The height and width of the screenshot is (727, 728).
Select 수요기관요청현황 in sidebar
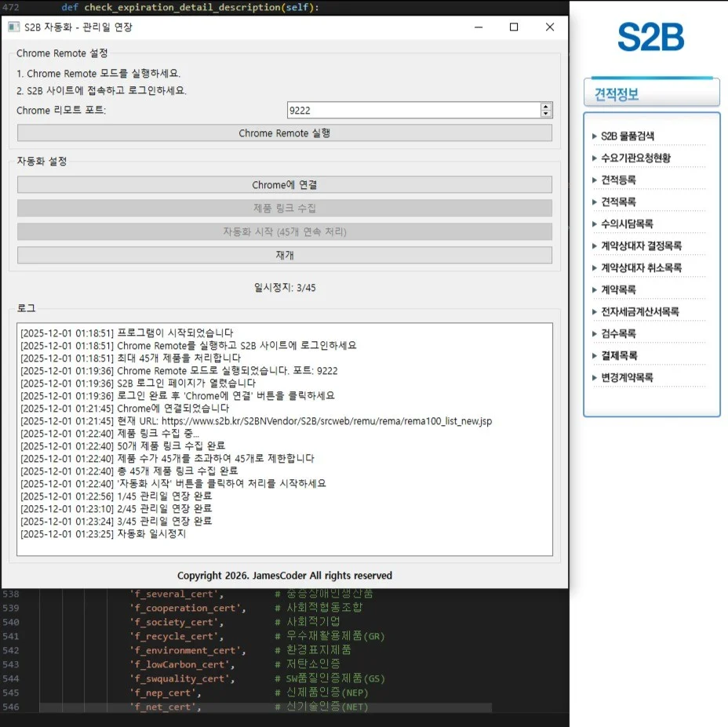tap(635, 158)
